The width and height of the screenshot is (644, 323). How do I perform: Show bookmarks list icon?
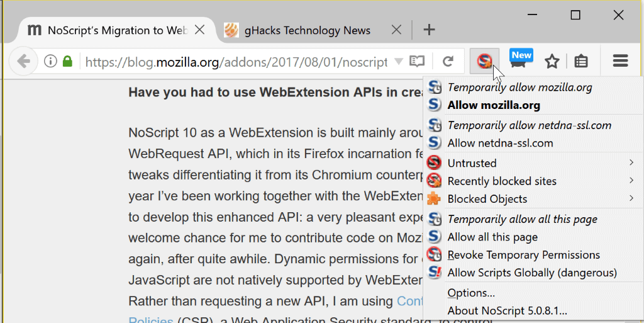580,61
